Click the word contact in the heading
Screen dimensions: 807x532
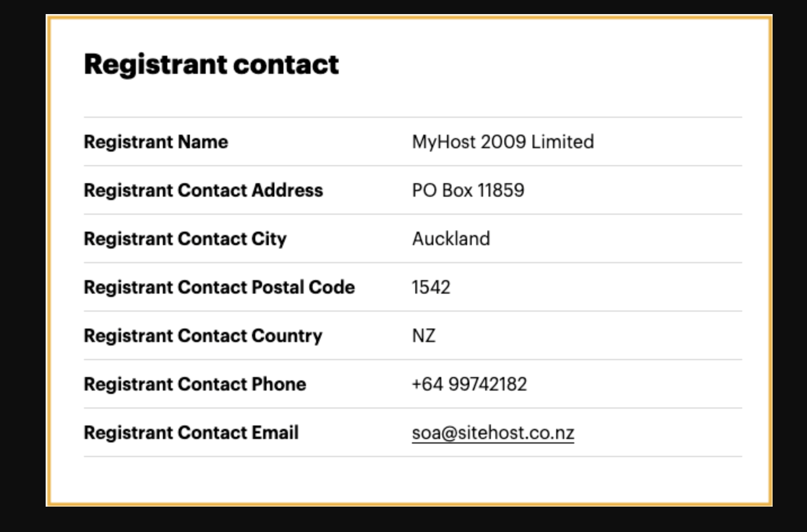click(x=286, y=64)
